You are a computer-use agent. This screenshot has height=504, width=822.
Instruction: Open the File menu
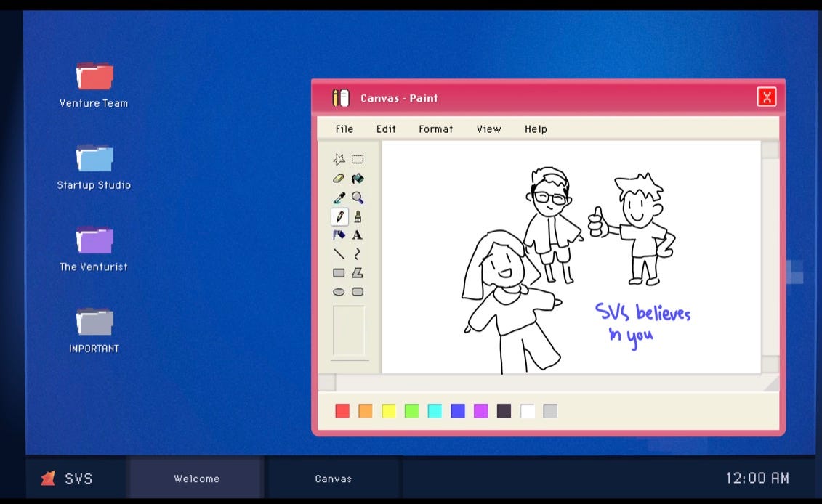344,129
